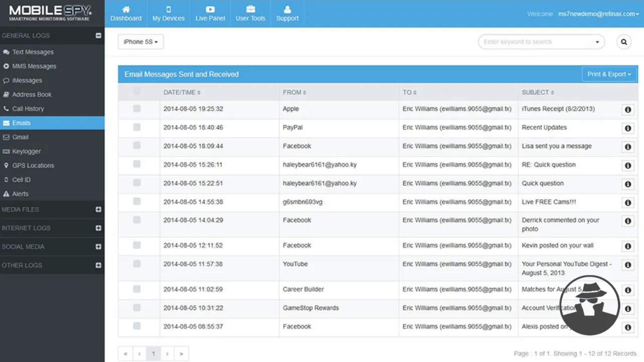Click the MobileSpy logo
This screenshot has height=362, width=644.
point(50,13)
